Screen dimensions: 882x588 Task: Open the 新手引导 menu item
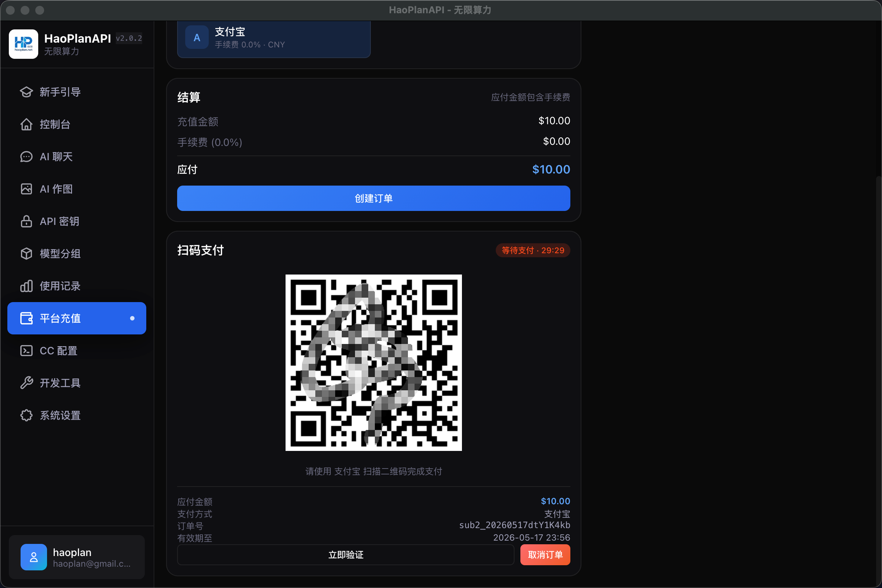coord(77,92)
